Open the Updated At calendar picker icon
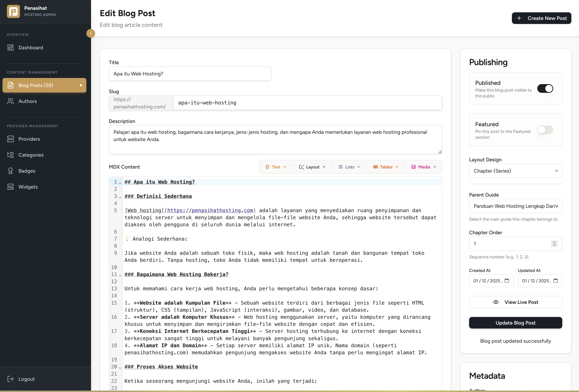The height and width of the screenshot is (392, 579). (555, 281)
